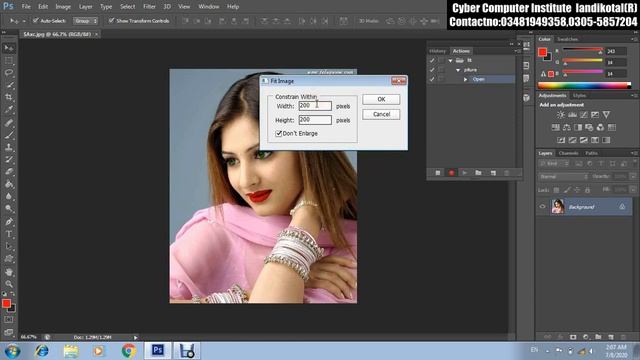640x360 pixels.
Task: Open the Color panel flyout menu
Action: [x=634, y=39]
